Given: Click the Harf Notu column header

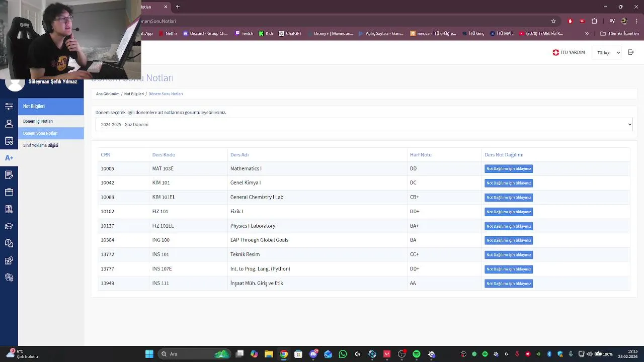Looking at the screenshot, I should coord(421,155).
